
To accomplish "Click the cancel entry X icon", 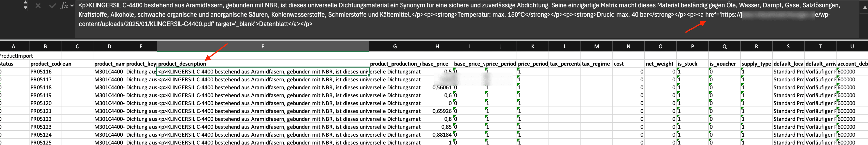I will pyautogui.click(x=38, y=6).
